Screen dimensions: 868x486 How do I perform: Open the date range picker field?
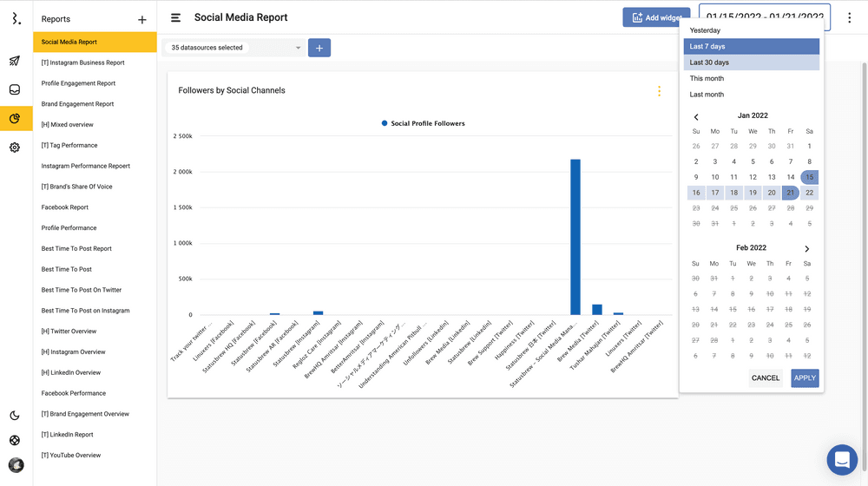tap(764, 17)
